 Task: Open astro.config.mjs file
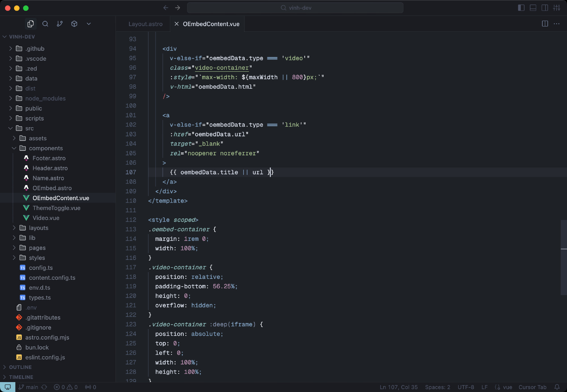coord(58,338)
